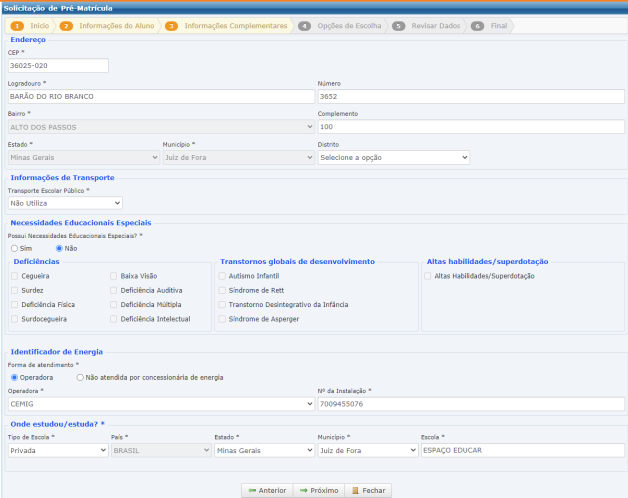Screen dimensions: 628x498
Task: Focus the Nº da Instalação field
Action: coord(470,404)
